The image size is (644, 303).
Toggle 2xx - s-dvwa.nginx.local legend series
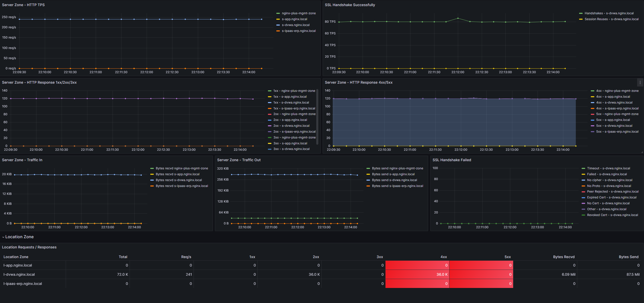291,126
